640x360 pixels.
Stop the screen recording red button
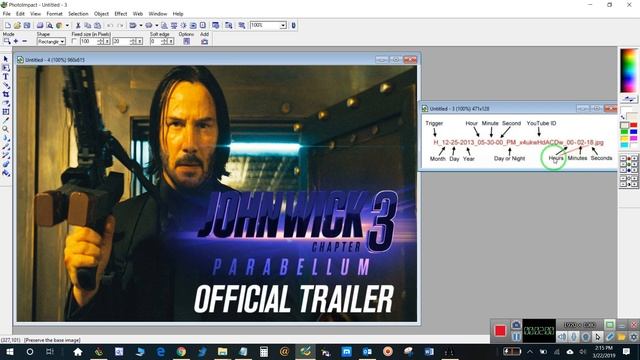pos(500,330)
